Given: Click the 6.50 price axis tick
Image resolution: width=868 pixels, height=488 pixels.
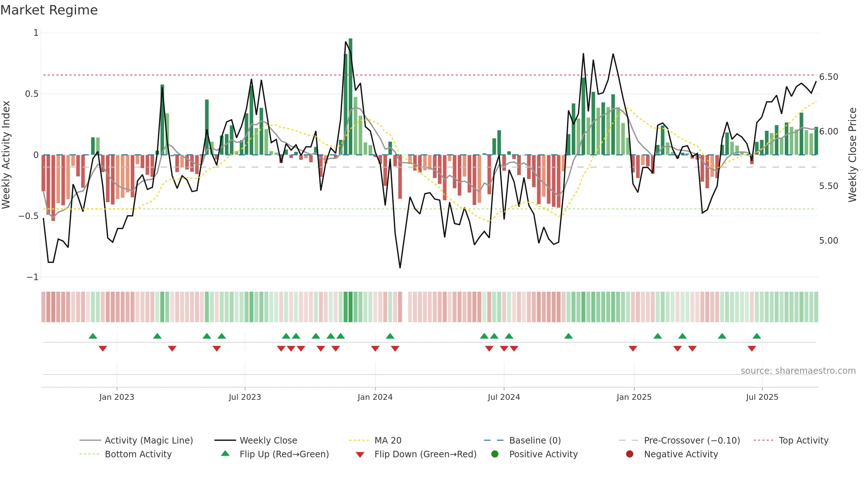Looking at the screenshot, I should click(x=829, y=77).
